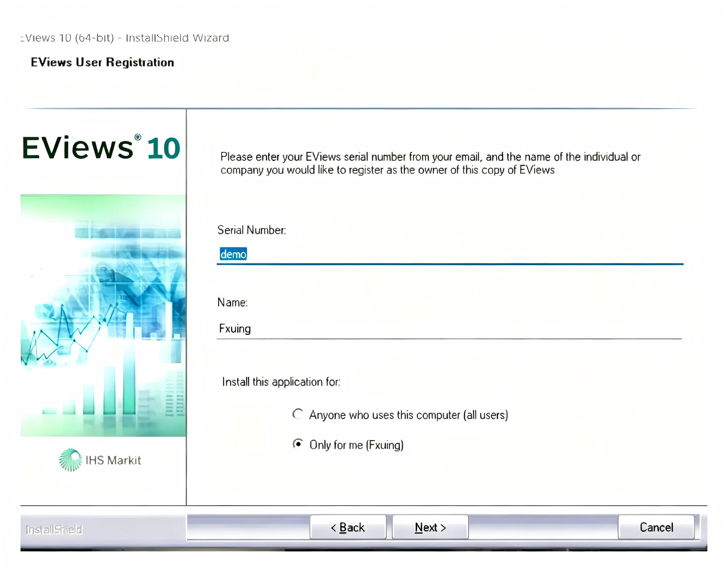
Task: Choose 'Only for me (Fxuing)' radio button
Action: [298, 444]
